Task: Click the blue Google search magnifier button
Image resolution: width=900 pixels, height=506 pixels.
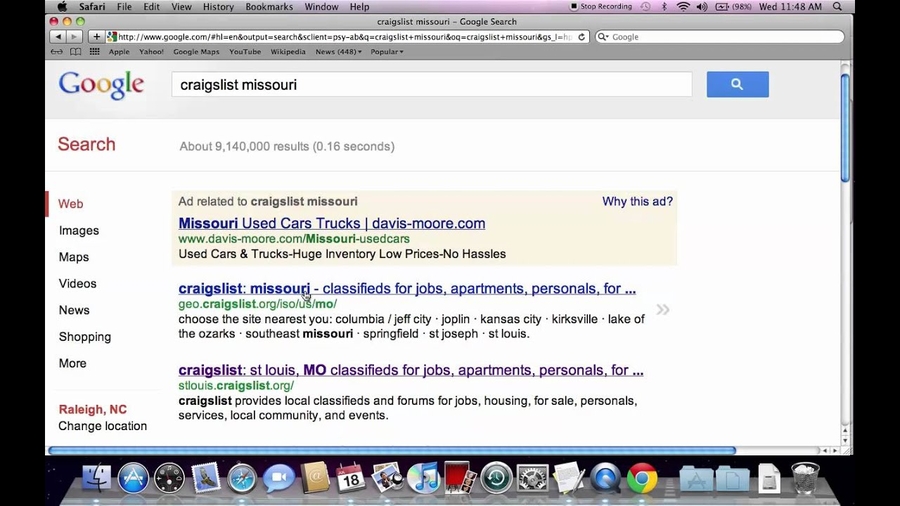Action: (738, 84)
